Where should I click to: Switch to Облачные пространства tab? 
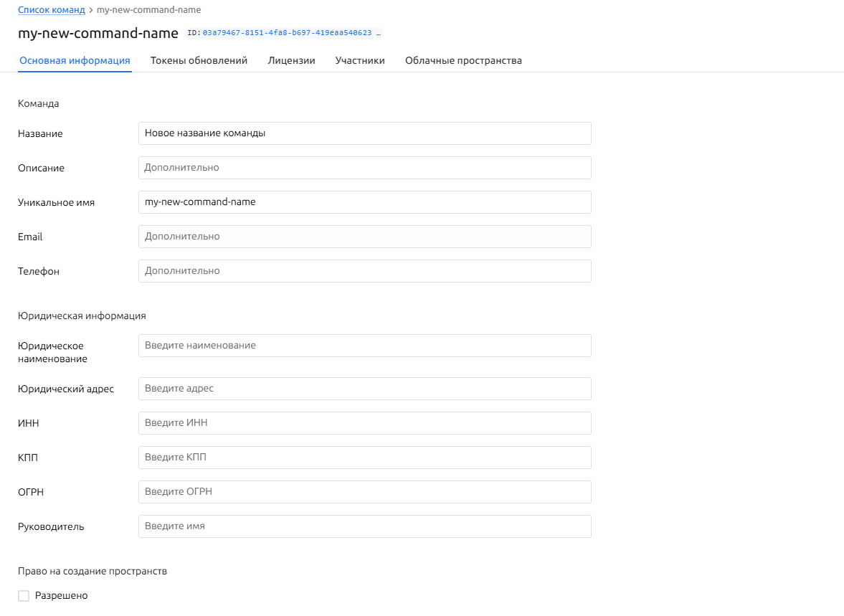pos(463,61)
